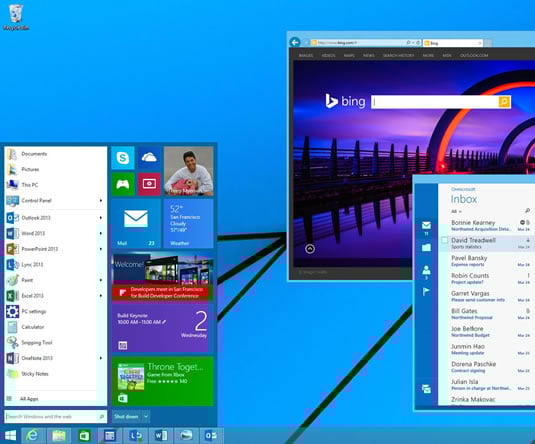The height and width of the screenshot is (444, 535).
Task: Open VIDEOS in Bing navigation bar
Action: 328,55
